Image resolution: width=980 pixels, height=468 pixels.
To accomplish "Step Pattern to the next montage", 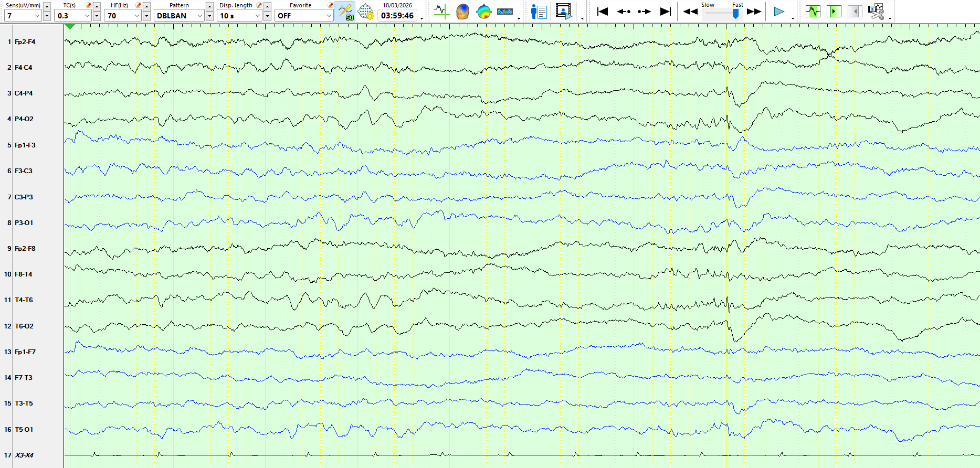I will click(209, 16).
